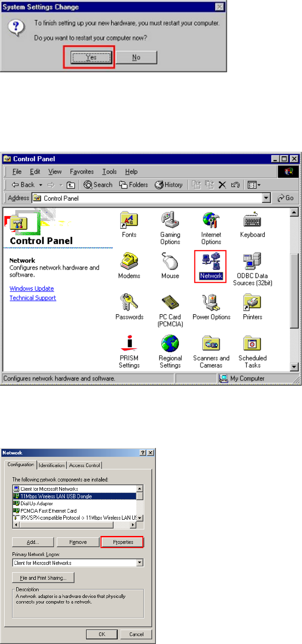
Task: Select Client for Microsoft Networks list item
Action: coord(74,489)
